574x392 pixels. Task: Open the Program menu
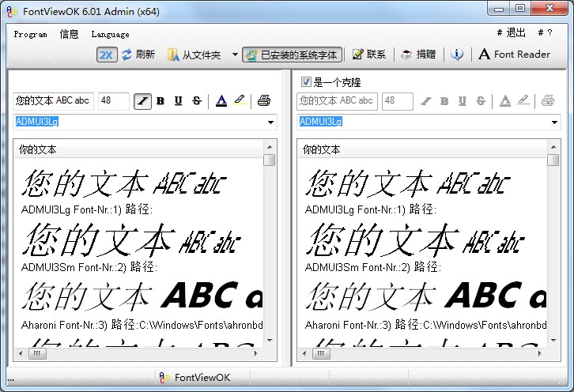point(30,34)
